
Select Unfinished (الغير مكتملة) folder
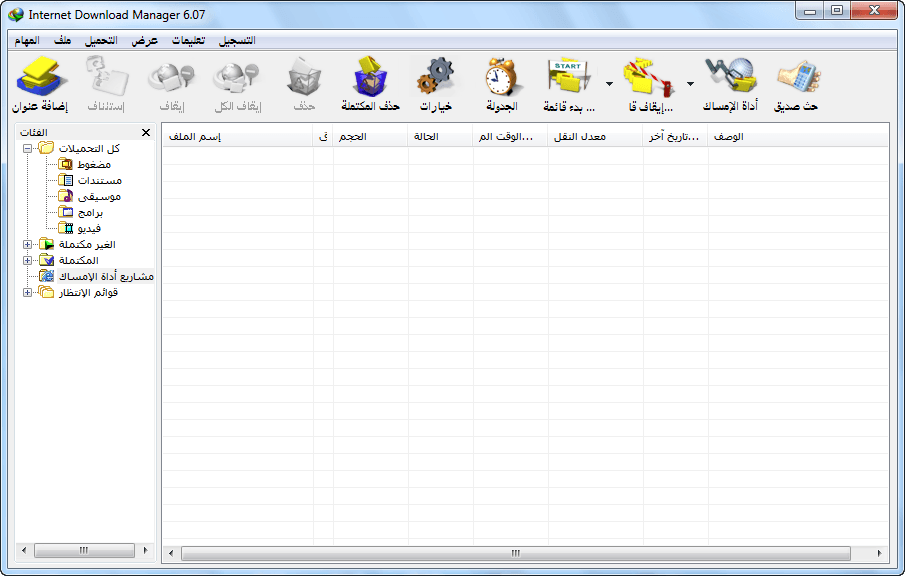click(77, 245)
